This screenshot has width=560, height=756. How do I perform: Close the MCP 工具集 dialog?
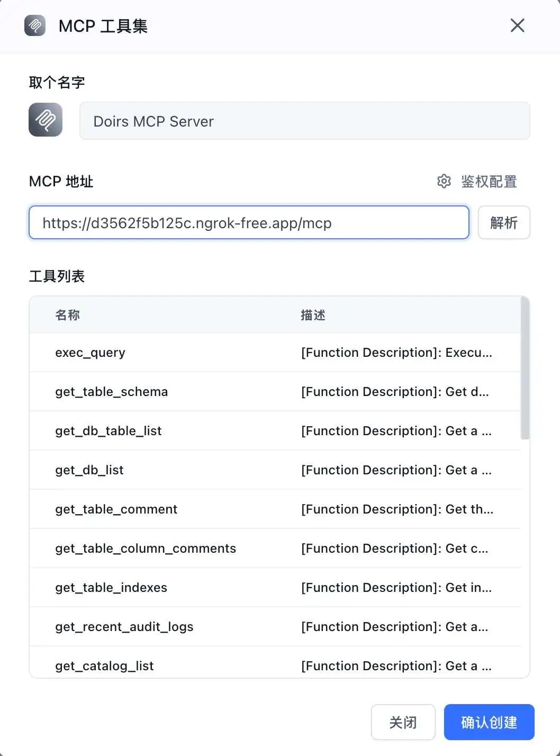(x=517, y=25)
